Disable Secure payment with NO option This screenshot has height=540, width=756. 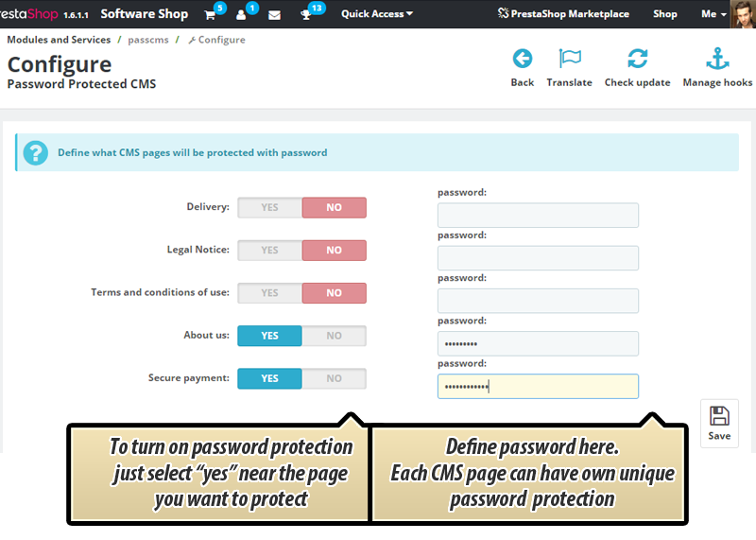(334, 378)
